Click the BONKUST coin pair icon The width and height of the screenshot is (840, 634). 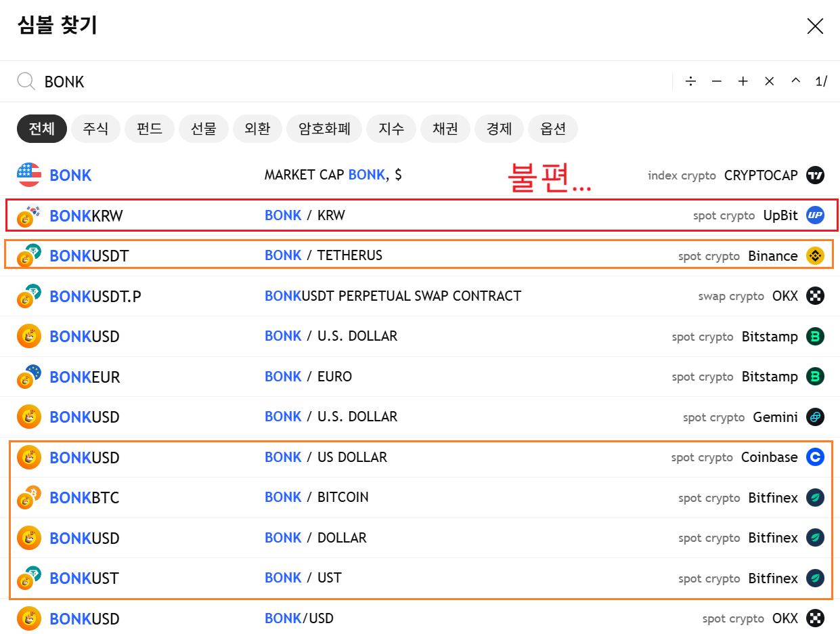coord(29,578)
